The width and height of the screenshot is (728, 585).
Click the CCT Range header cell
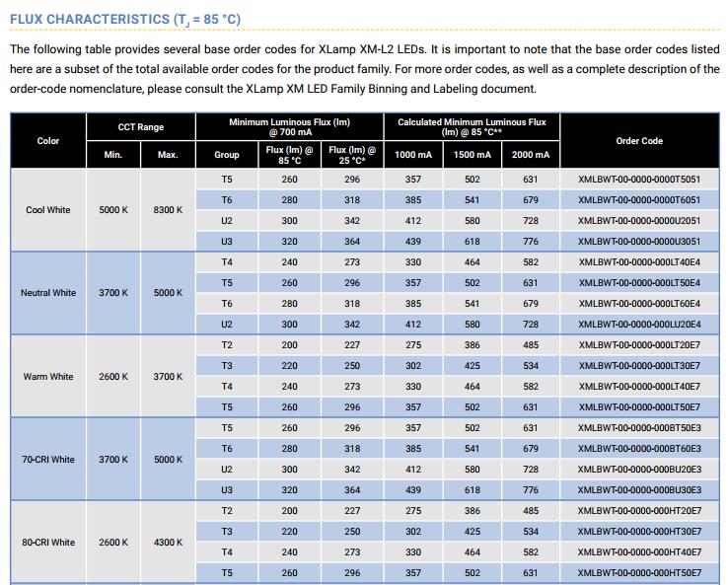pyautogui.click(x=141, y=126)
